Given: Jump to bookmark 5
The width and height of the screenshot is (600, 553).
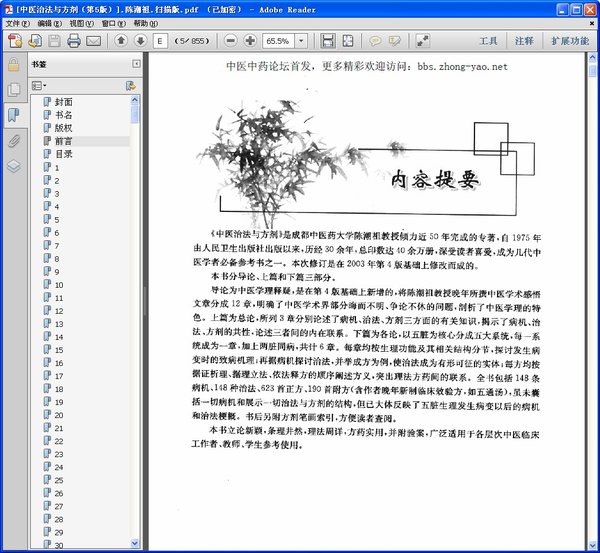Looking at the screenshot, I should tap(57, 220).
